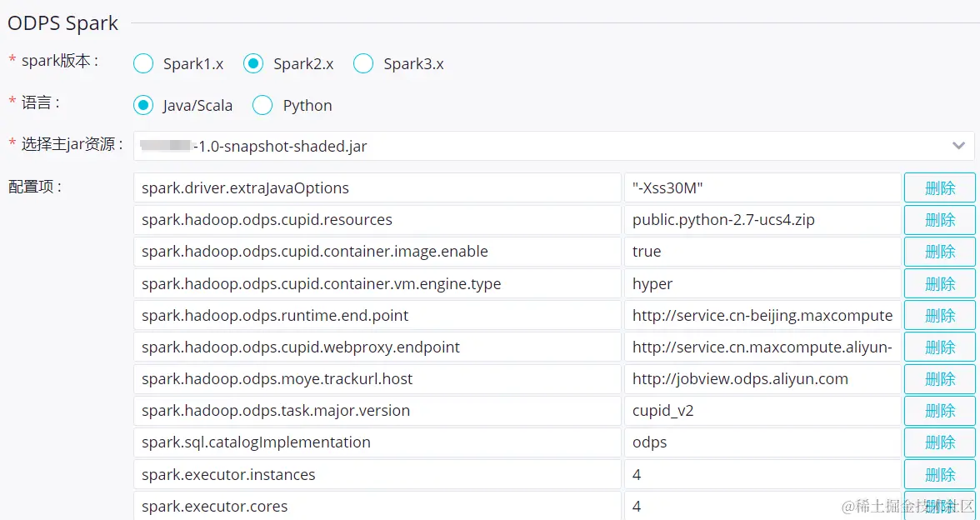Remove the container.image.enable config entry
This screenshot has width=980, height=520.
click(x=939, y=252)
